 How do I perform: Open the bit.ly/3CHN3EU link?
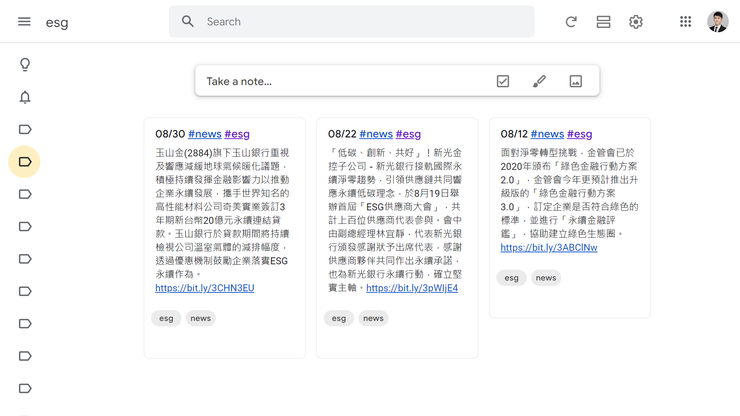click(204, 288)
